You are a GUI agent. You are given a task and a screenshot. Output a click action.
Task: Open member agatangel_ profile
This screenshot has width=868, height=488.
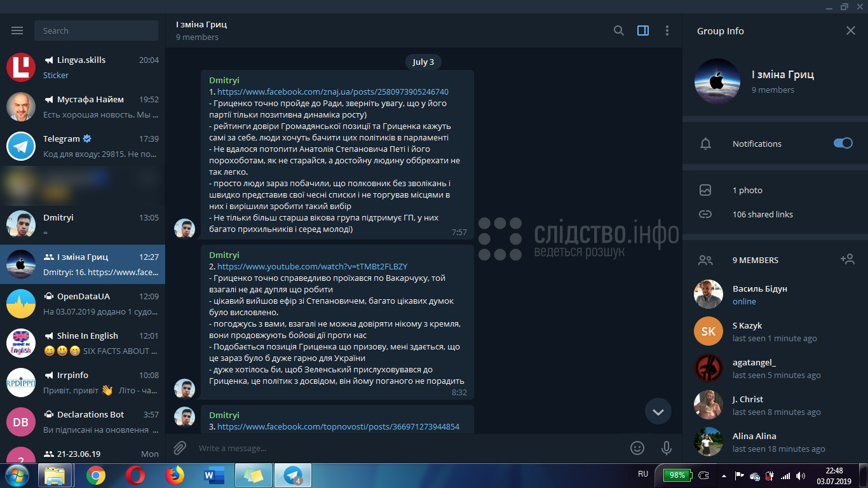775,368
